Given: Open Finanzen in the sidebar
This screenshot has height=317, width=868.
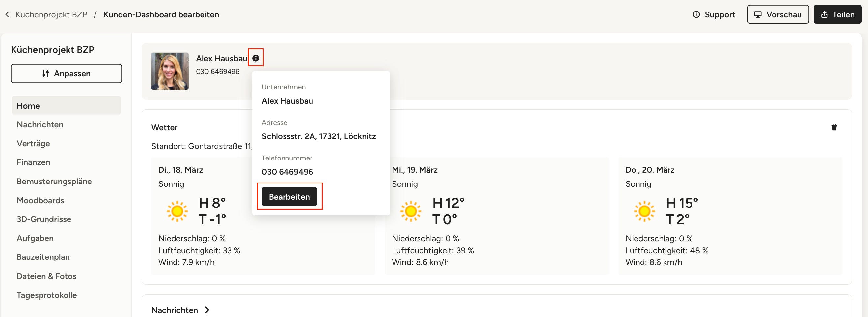Looking at the screenshot, I should click(x=33, y=162).
